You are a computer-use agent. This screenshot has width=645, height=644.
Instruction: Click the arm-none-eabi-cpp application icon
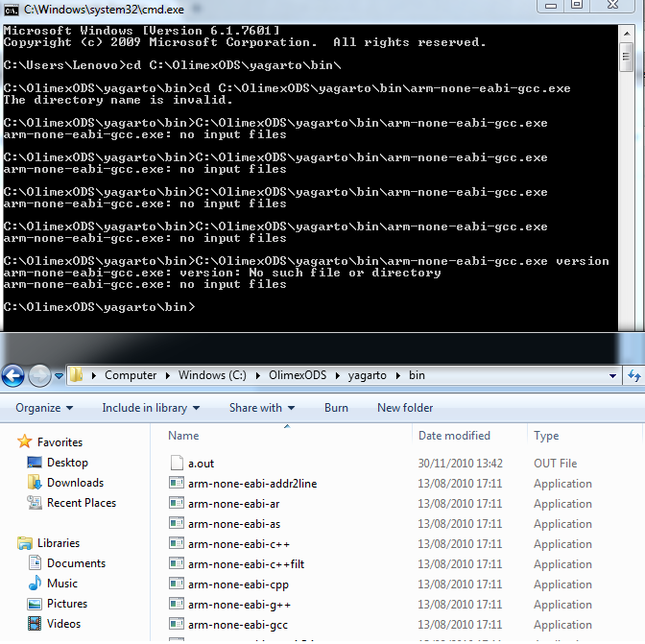(x=177, y=584)
